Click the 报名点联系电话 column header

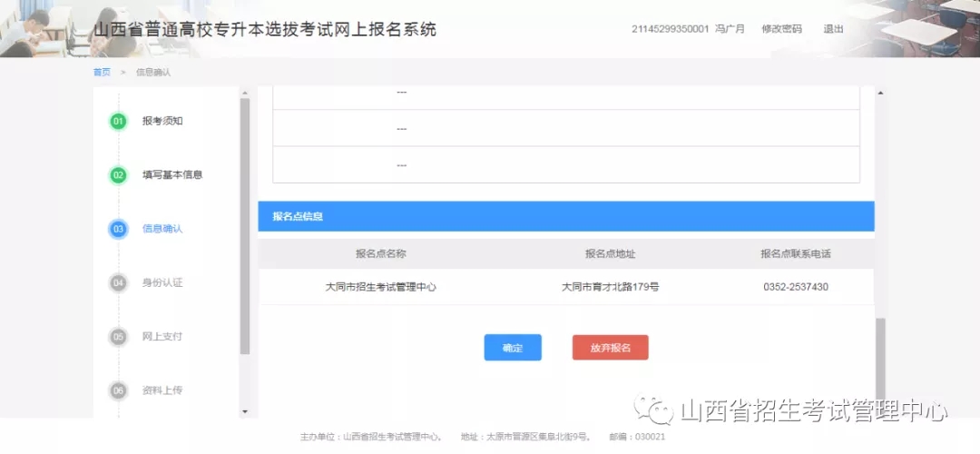pos(796,254)
